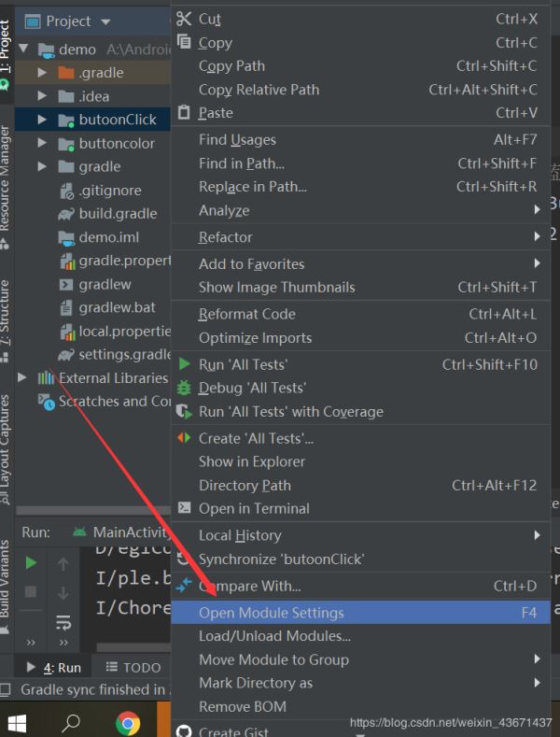
Task: Click the Run console horizontal scrollbar
Action: tap(131, 647)
